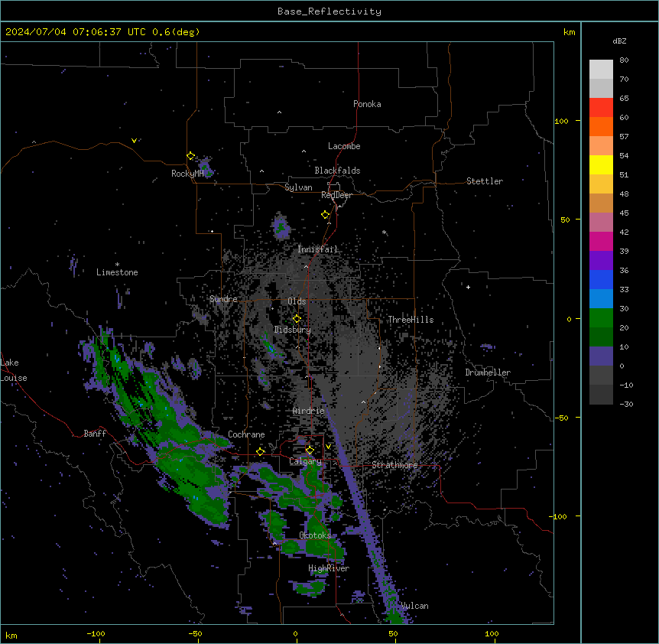Click the slate purple 0-10 dBZ legend band
The width and height of the screenshot is (659, 644).
pyautogui.click(x=601, y=356)
